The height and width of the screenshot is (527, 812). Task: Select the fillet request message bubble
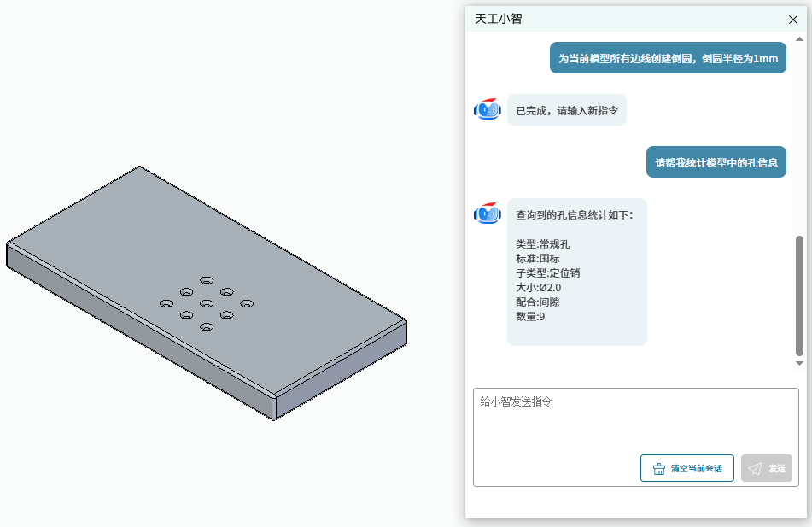[668, 58]
